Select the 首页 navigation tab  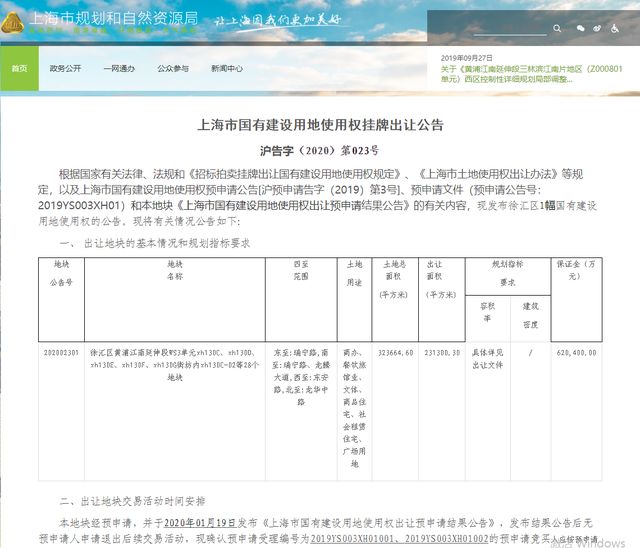point(19,68)
